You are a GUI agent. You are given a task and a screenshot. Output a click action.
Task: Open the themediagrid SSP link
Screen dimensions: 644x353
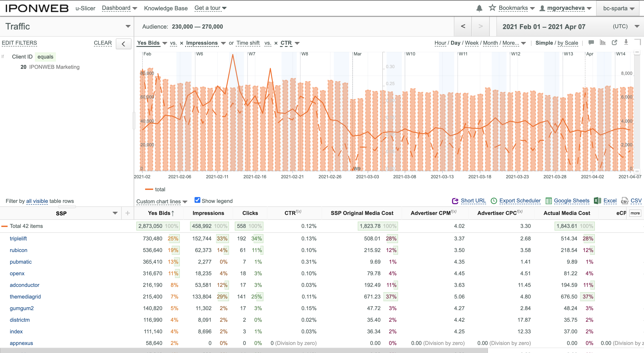(x=25, y=296)
